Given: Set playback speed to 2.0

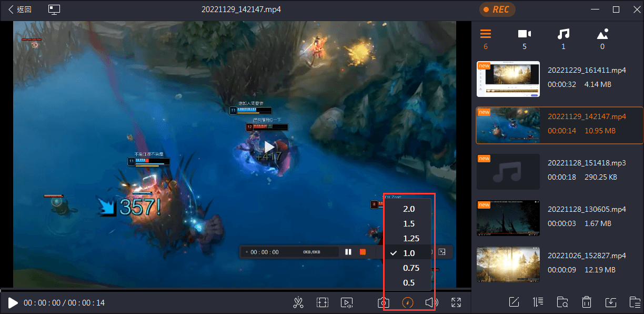Looking at the screenshot, I should (409, 209).
